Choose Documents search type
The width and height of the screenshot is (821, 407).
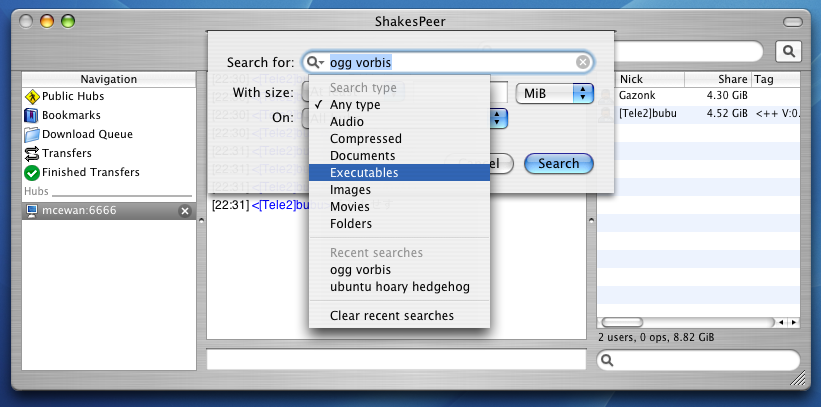399,156
